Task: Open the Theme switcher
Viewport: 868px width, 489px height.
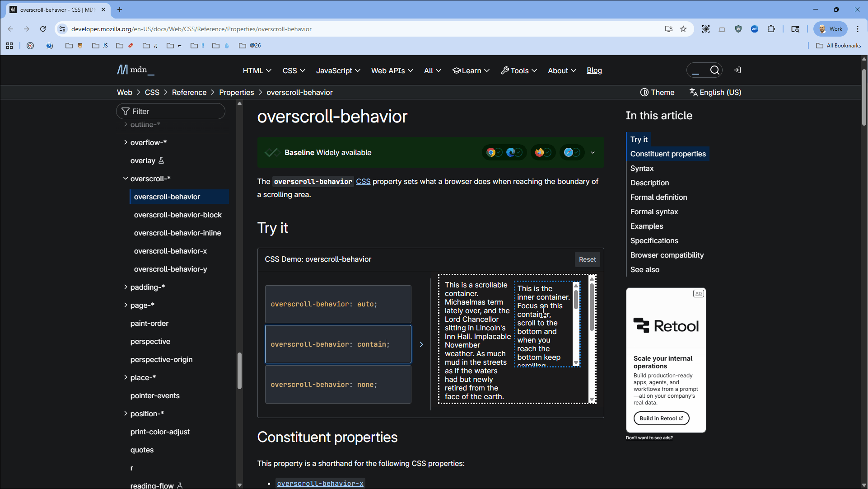Action: coord(657,92)
